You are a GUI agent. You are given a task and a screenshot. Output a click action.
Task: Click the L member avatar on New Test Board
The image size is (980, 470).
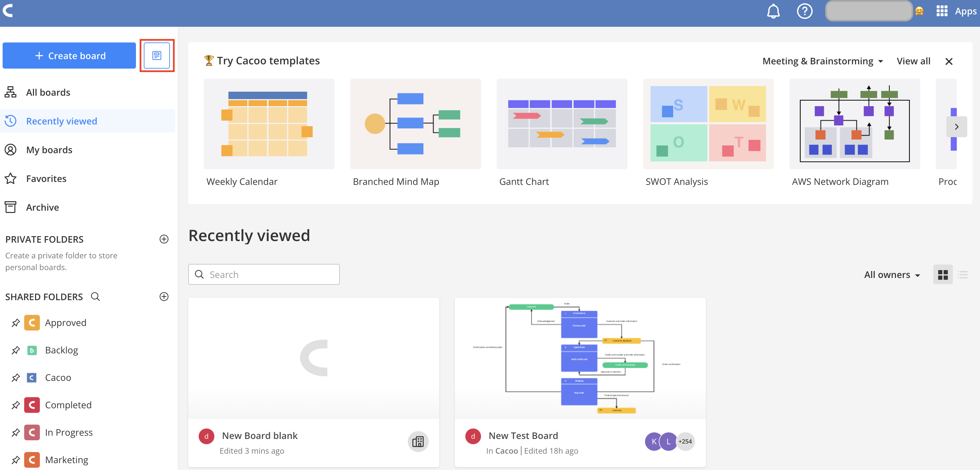coord(668,442)
